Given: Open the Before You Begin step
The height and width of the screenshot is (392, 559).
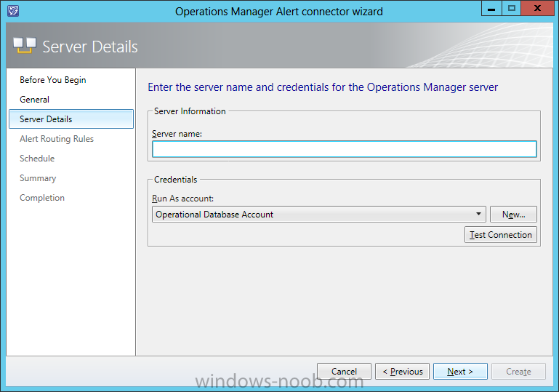Looking at the screenshot, I should tap(53, 80).
